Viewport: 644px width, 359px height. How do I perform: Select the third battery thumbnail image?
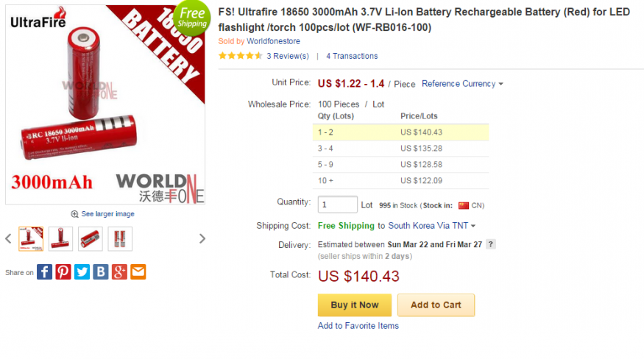91,238
